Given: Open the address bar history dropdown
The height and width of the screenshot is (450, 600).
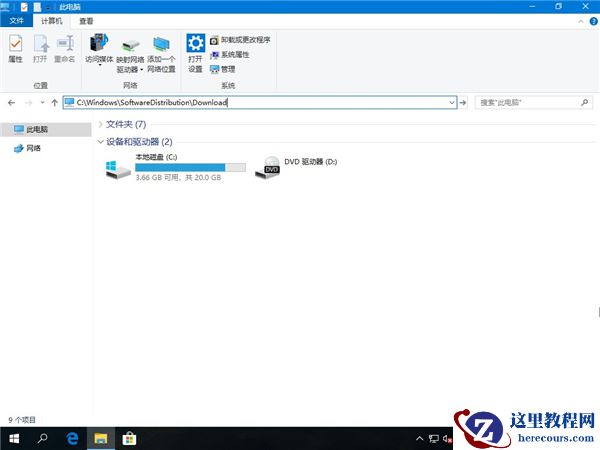Looking at the screenshot, I should [x=452, y=103].
